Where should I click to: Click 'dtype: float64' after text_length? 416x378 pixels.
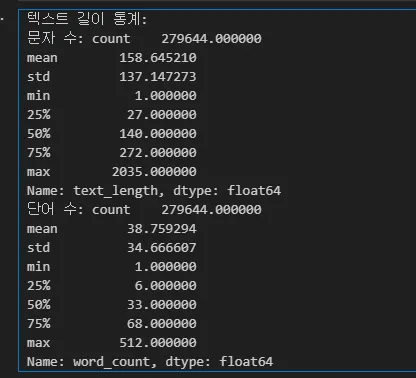click(x=227, y=191)
